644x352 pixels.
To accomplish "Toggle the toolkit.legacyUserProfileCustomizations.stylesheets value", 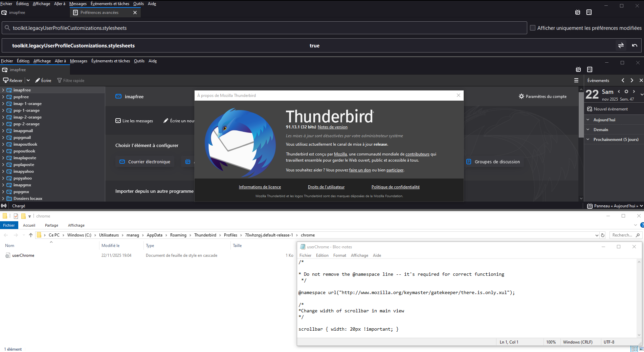I will 621,45.
